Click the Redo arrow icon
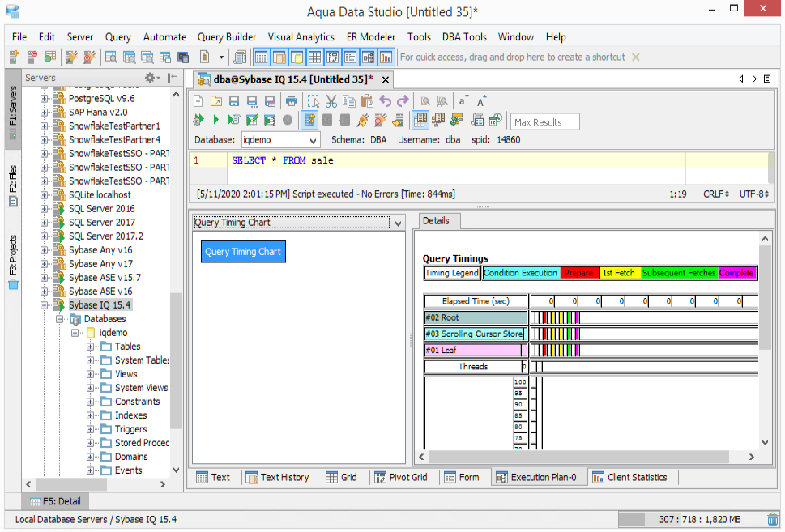Screen dimensions: 785x532 tap(403, 101)
